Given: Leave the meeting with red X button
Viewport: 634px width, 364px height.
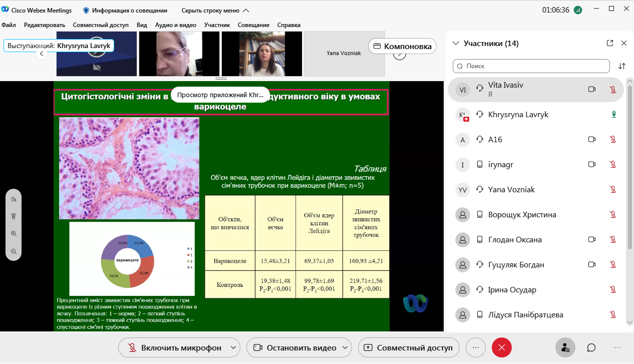Looking at the screenshot, I should coord(501,347).
